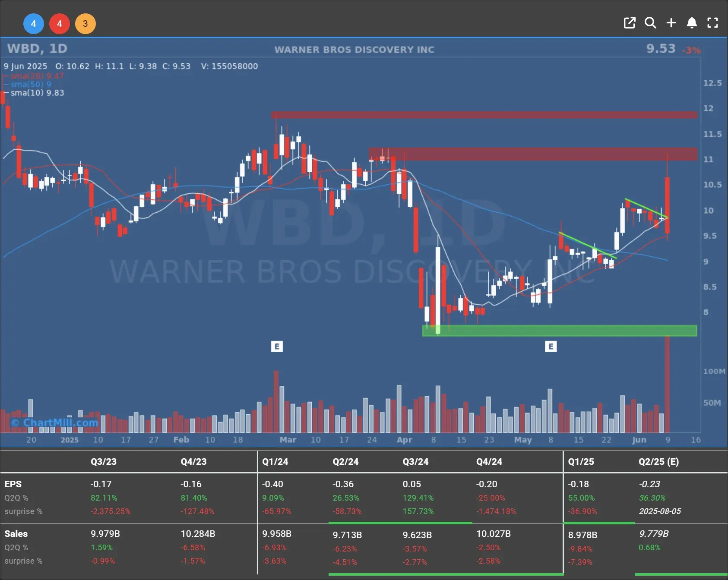Click the 129.41% Q2Q value
The width and height of the screenshot is (728, 580).
point(418,498)
